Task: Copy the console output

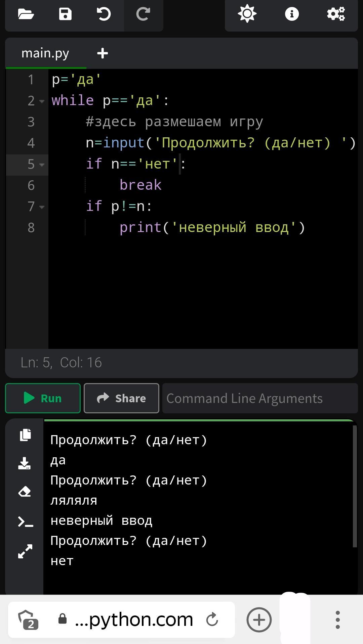Action: [25, 435]
